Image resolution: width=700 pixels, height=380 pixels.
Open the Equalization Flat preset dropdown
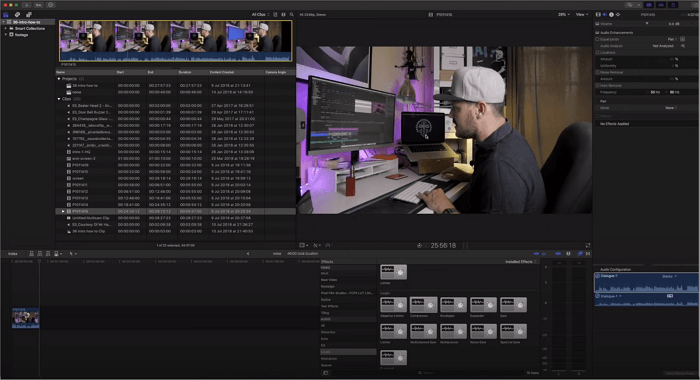point(672,39)
